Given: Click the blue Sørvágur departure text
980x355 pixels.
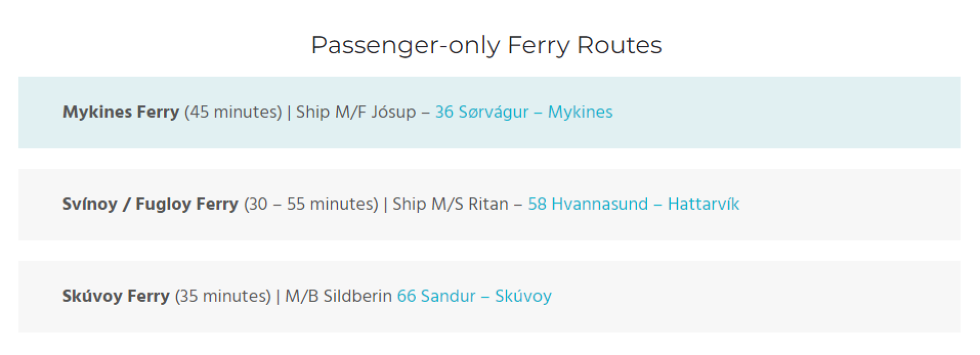Looking at the screenshot, I should coord(493,112).
